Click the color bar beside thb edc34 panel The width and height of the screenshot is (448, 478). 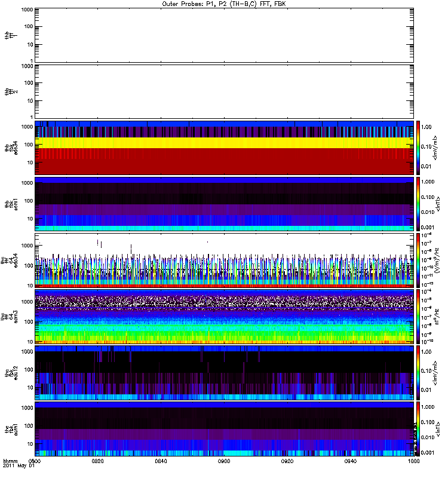[419, 147]
